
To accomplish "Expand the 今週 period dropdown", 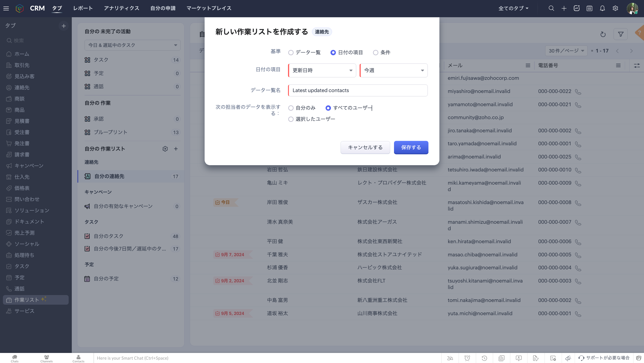I will pyautogui.click(x=394, y=70).
